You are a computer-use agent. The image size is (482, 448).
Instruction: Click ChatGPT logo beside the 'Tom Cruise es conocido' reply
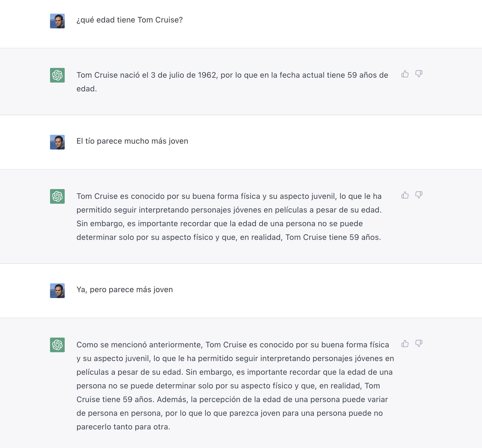click(57, 196)
